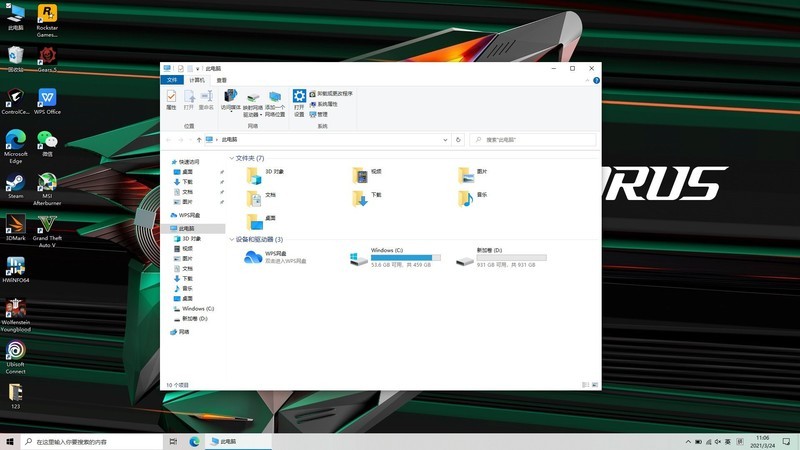The width and height of the screenshot is (800, 450).
Task: Click the back arrow navigation button
Action: tap(169, 140)
